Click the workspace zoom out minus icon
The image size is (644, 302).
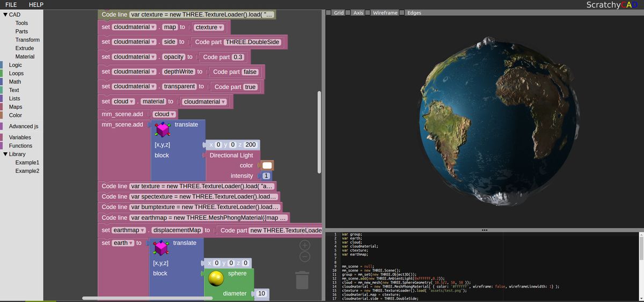(x=305, y=256)
